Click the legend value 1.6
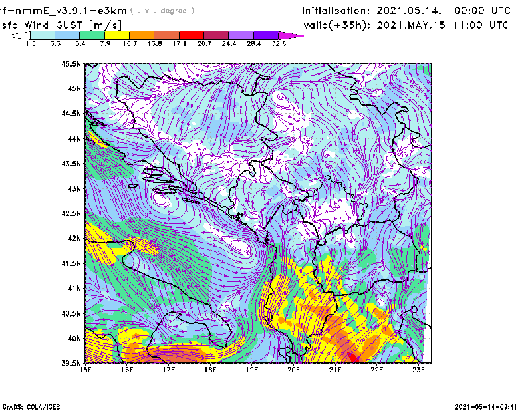 [31, 43]
